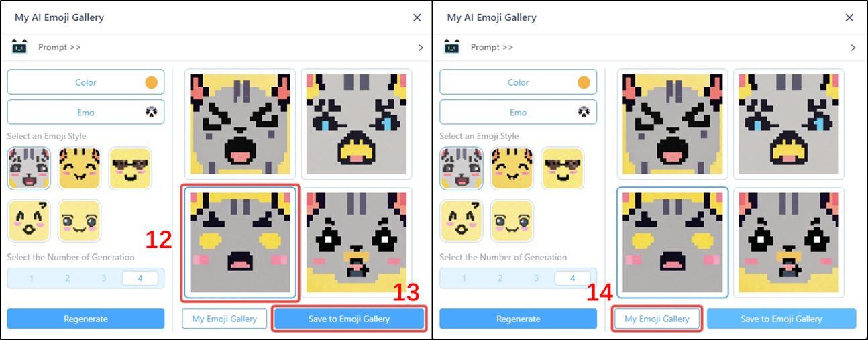The width and height of the screenshot is (868, 340).
Task: Pick the blushing face emoji style in right panel
Action: click(512, 221)
